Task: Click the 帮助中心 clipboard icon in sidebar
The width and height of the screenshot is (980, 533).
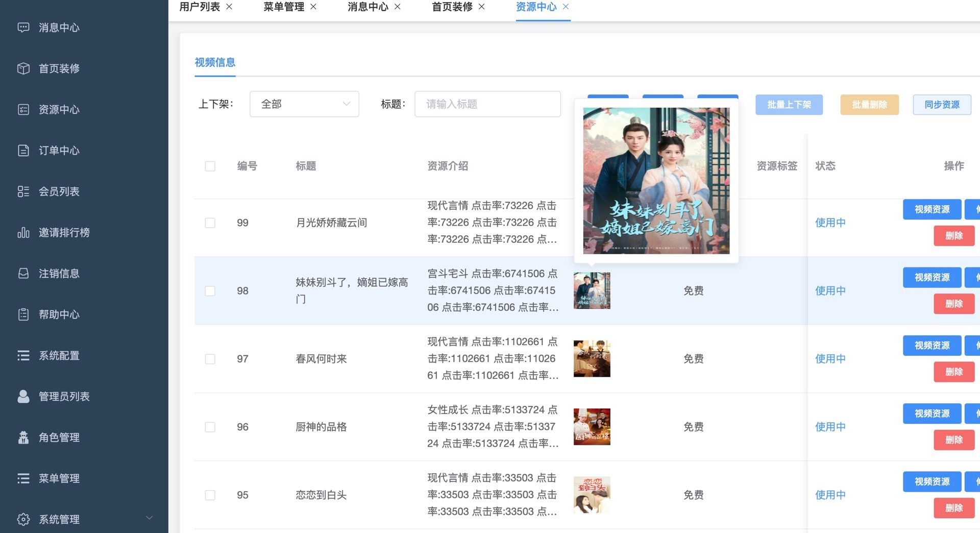Action: [23, 314]
